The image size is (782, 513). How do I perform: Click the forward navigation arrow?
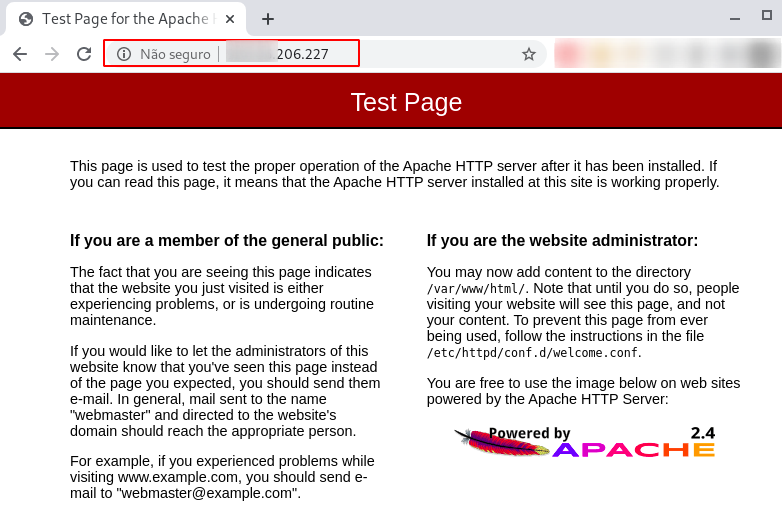(x=52, y=54)
